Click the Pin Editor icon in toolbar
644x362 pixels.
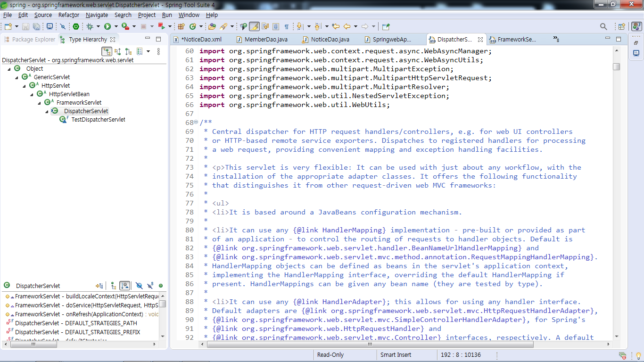[x=386, y=26]
